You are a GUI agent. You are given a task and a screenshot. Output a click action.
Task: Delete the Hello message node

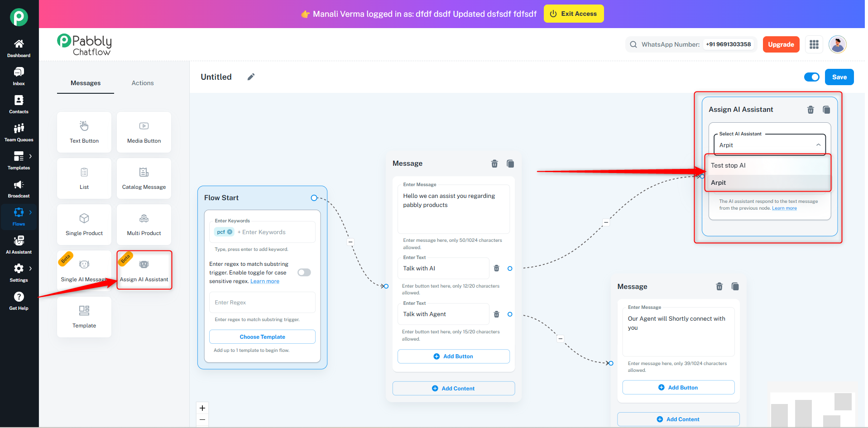(494, 164)
